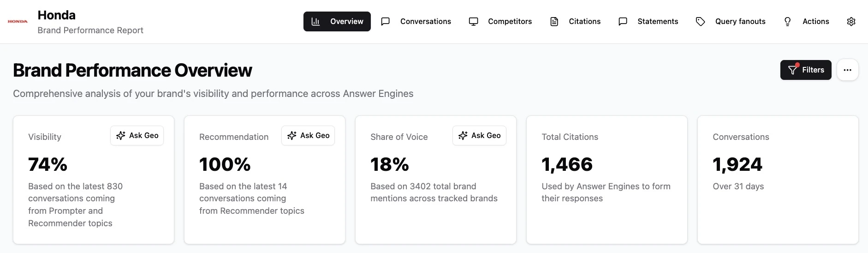The height and width of the screenshot is (253, 868).
Task: Click sparkle icon in Visibility card
Action: pyautogui.click(x=121, y=136)
